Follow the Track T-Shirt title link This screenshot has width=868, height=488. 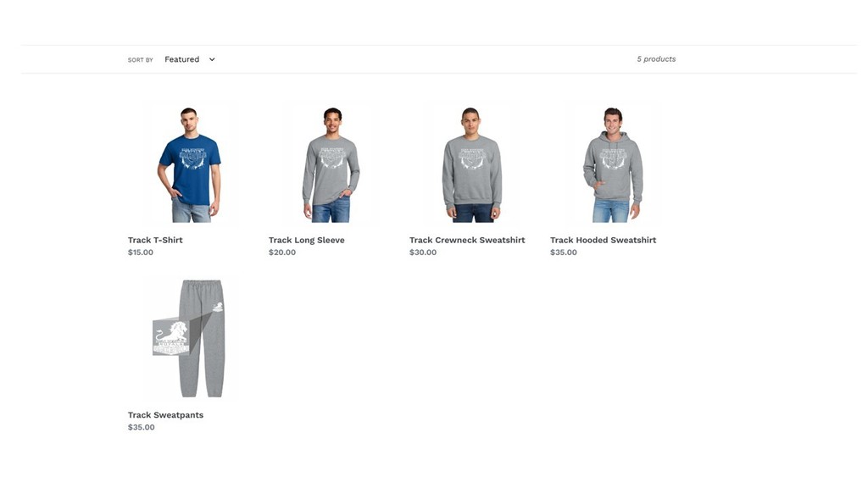(x=155, y=240)
